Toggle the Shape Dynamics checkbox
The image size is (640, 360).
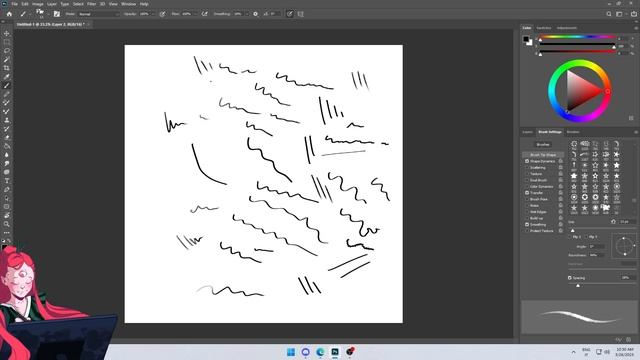click(527, 161)
